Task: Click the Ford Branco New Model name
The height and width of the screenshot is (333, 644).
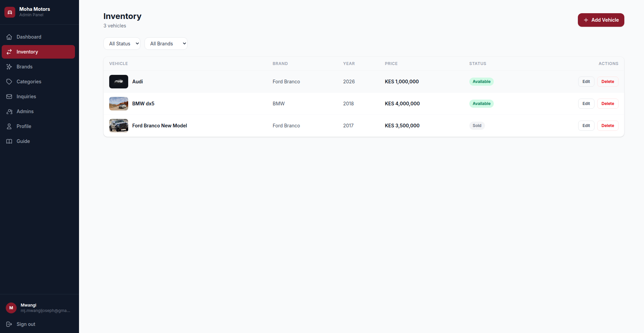Action: (x=159, y=126)
